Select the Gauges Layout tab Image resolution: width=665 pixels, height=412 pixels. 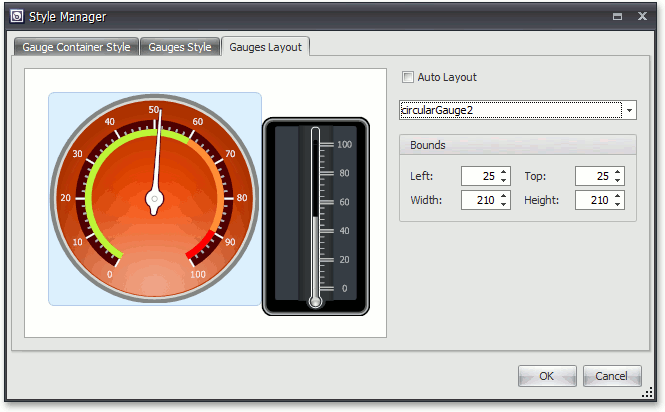pyautogui.click(x=266, y=47)
